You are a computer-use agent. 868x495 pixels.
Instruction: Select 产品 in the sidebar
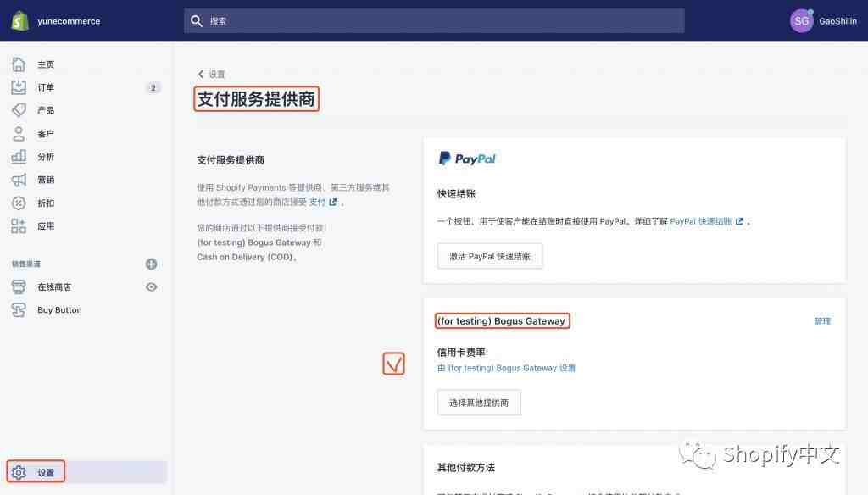(x=46, y=110)
